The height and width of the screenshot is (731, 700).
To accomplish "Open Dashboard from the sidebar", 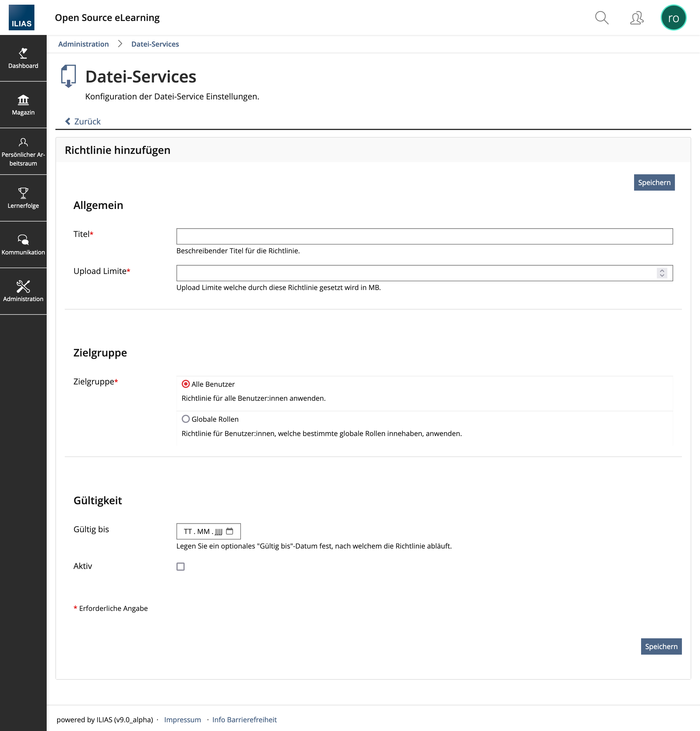I will coord(23,58).
